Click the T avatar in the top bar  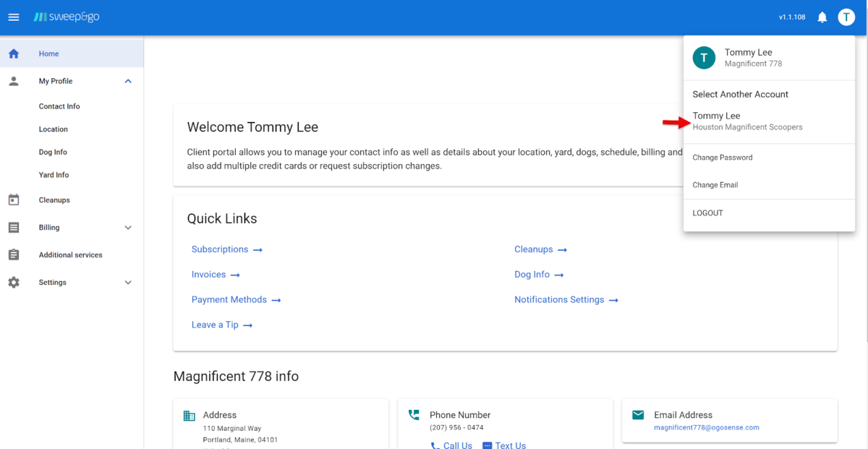pos(846,17)
